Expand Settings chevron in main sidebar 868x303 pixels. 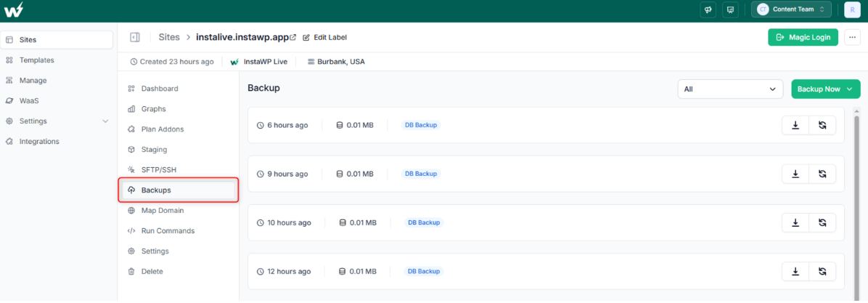[x=106, y=121]
